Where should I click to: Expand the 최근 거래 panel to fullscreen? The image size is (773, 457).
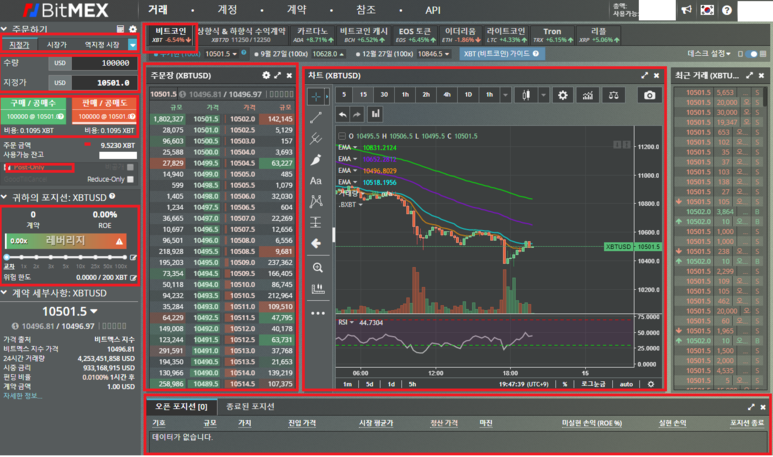(x=749, y=75)
